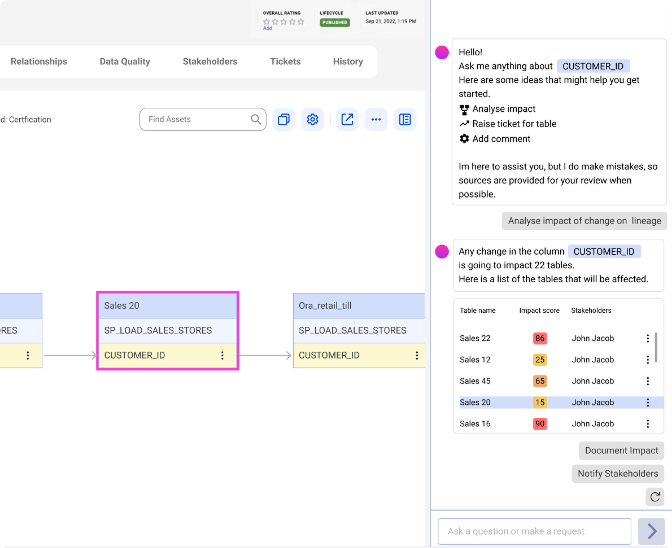The width and height of the screenshot is (672, 548).
Task: Switch to the Data Quality tab
Action: [125, 61]
